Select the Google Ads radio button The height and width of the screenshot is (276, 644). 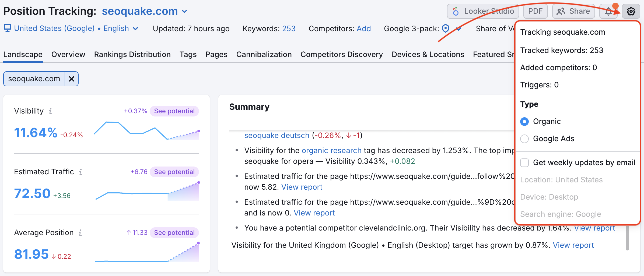tap(524, 139)
